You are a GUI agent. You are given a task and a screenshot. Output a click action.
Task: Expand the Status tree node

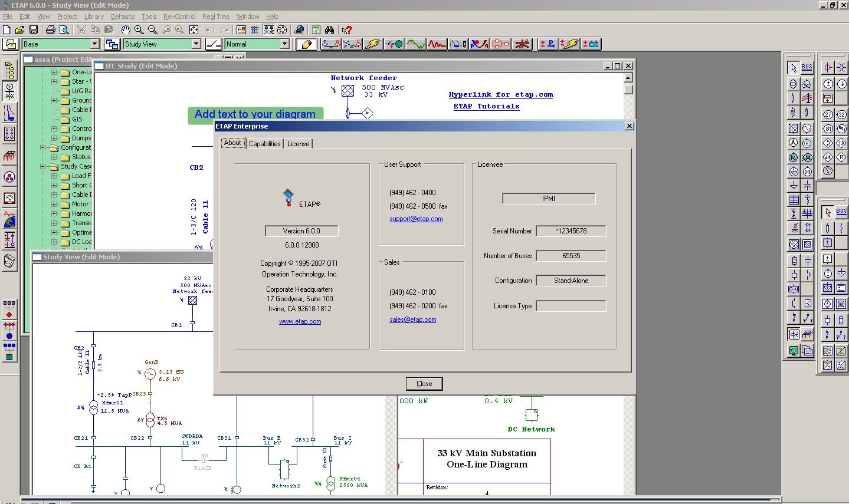(x=54, y=157)
